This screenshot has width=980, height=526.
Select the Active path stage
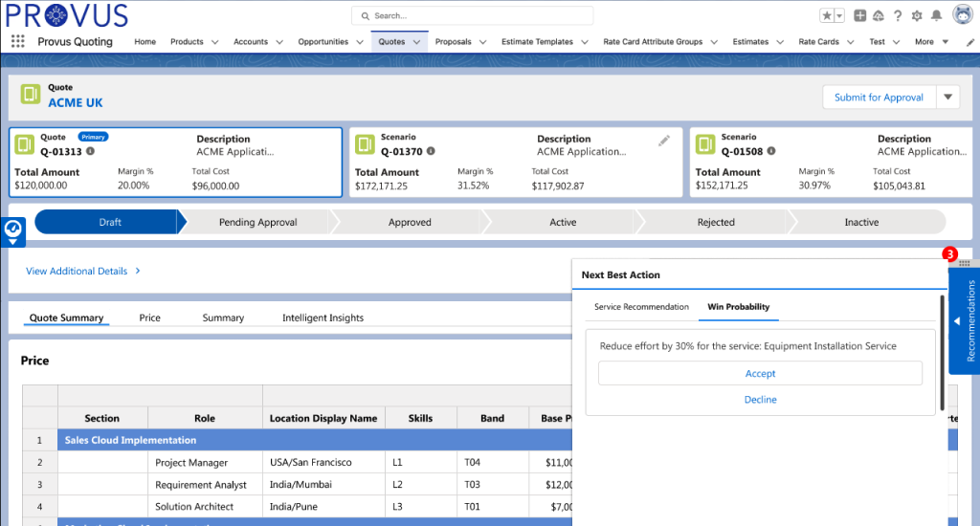pyautogui.click(x=563, y=222)
